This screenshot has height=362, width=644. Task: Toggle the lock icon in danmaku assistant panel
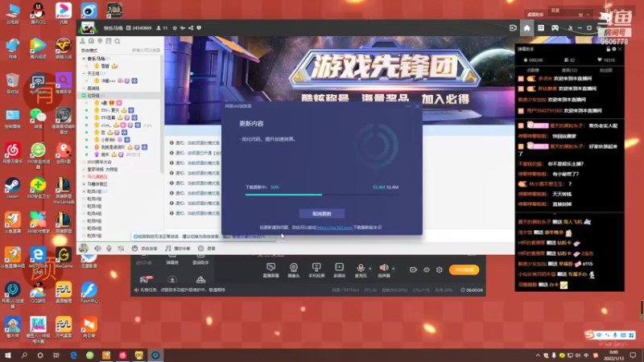609,49
